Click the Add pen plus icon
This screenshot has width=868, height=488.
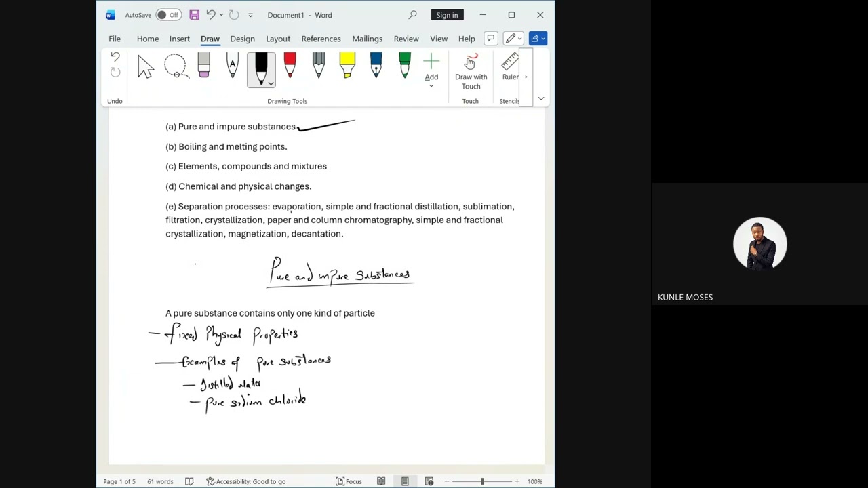click(431, 70)
